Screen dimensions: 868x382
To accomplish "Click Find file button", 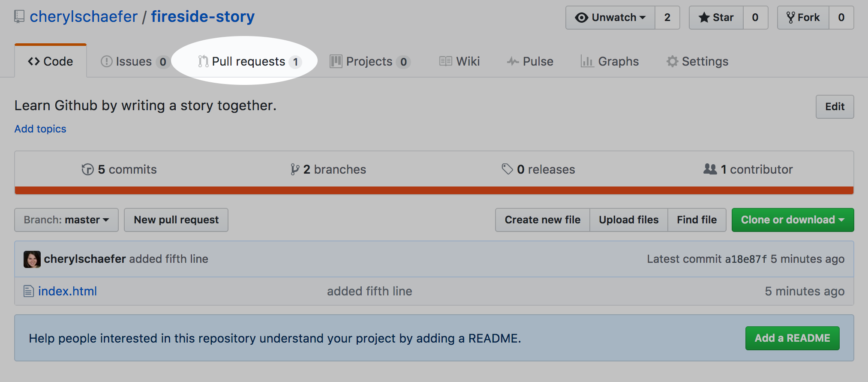I will tap(697, 220).
